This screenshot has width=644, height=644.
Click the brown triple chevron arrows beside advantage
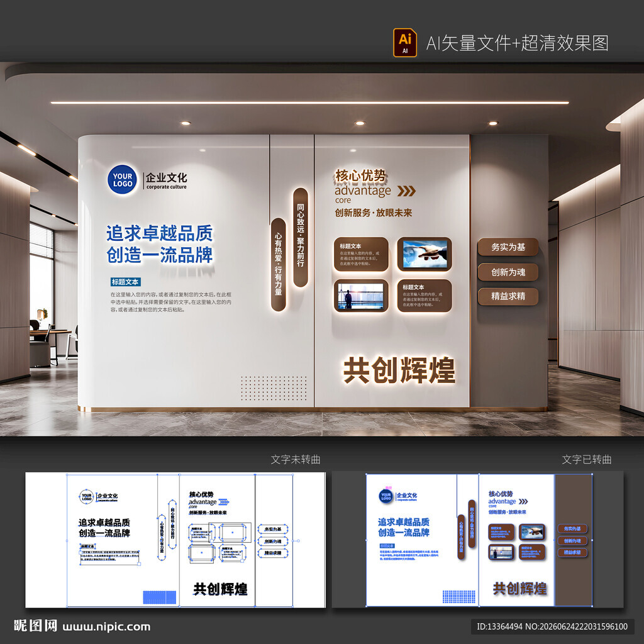pyautogui.click(x=406, y=191)
